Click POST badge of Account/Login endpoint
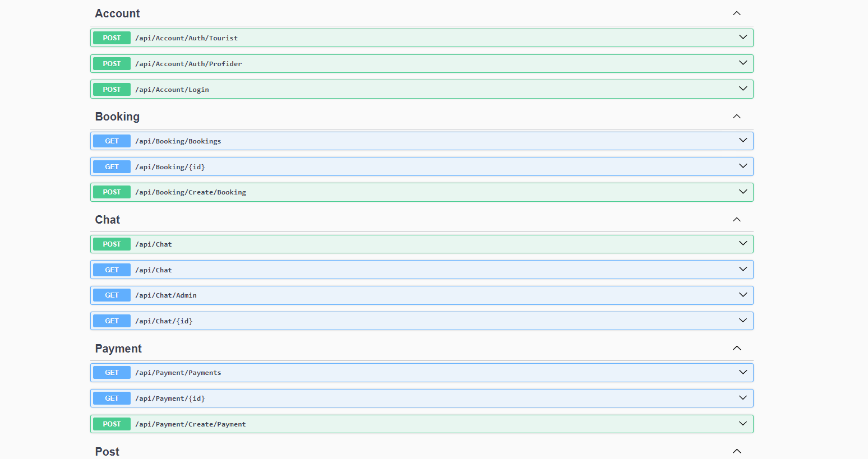Screen dimensions: 868x459 tap(112, 90)
